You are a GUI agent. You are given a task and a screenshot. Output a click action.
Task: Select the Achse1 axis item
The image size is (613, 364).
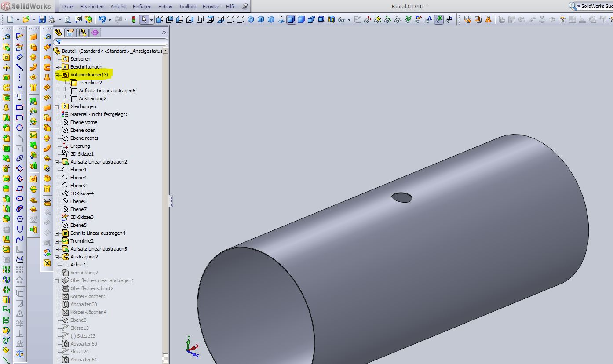point(78,265)
